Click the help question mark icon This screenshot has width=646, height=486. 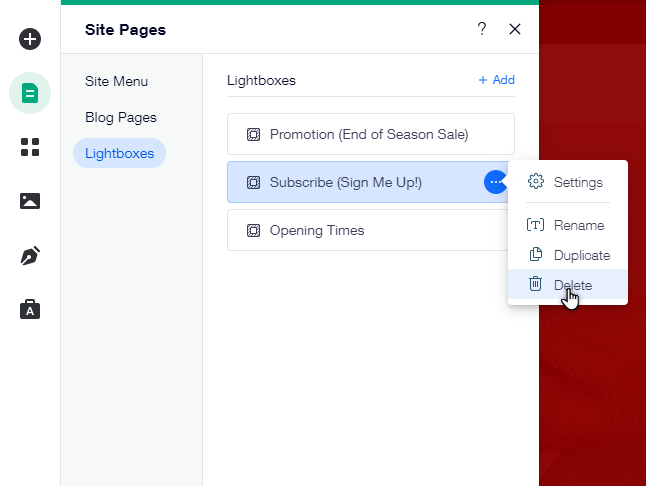pos(482,29)
